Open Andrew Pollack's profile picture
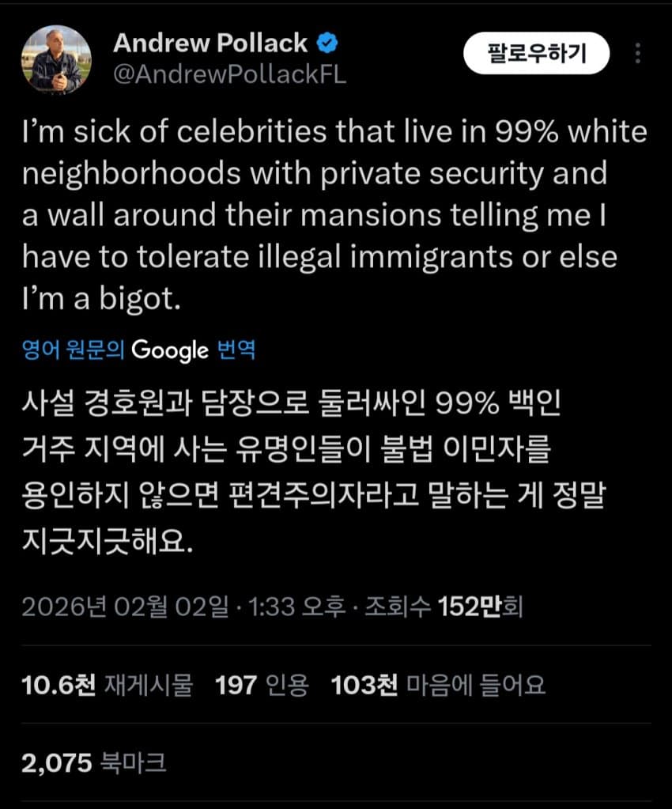672x809 pixels. pos(56,60)
